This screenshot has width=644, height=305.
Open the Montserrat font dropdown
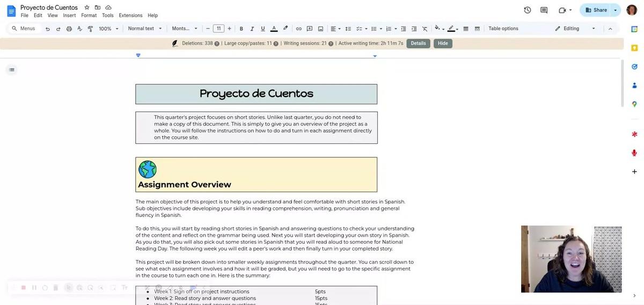[185, 29]
